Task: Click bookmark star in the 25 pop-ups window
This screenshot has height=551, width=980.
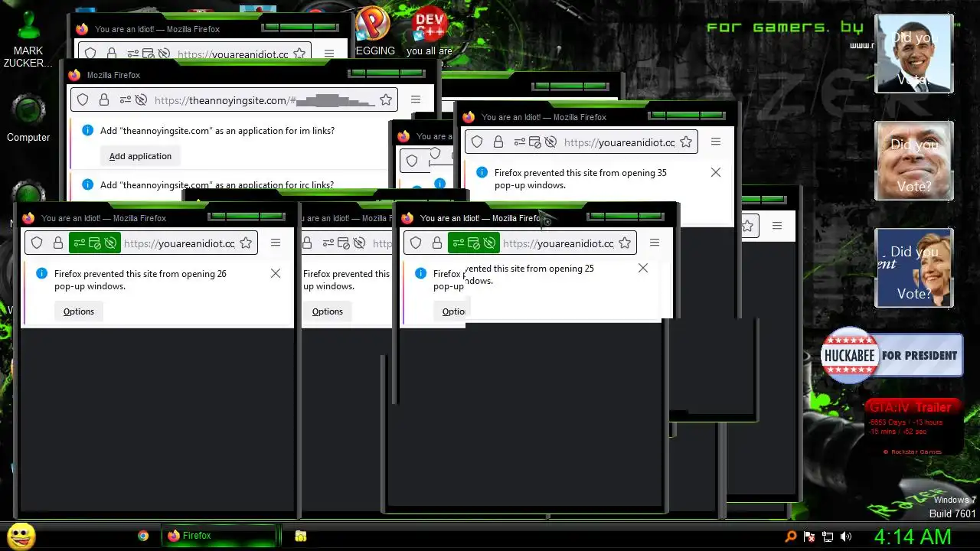Action: 625,243
